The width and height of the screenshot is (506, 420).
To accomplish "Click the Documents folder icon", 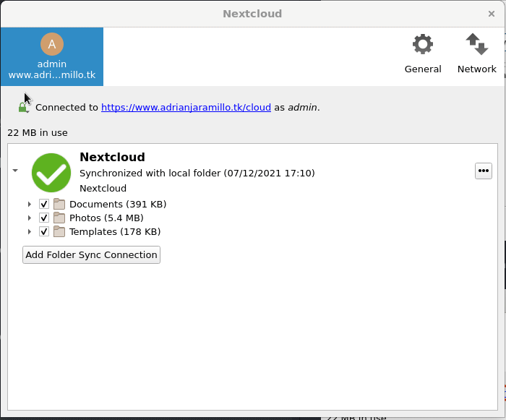I will (59, 204).
